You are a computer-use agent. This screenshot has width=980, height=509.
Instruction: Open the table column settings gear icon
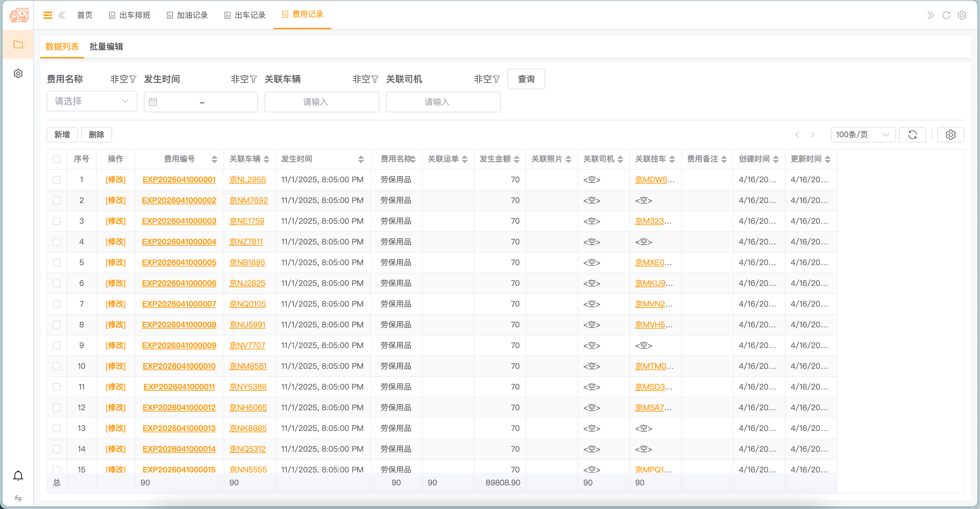point(951,134)
